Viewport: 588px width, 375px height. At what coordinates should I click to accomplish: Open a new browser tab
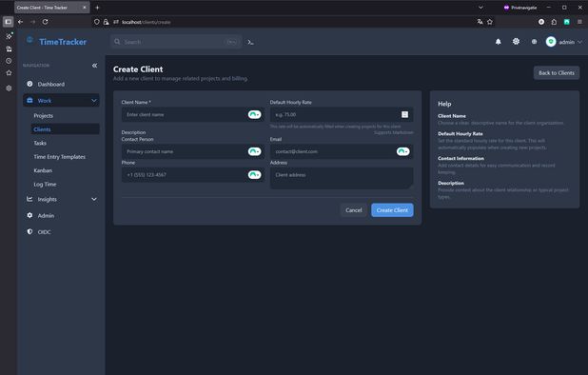coord(97,8)
